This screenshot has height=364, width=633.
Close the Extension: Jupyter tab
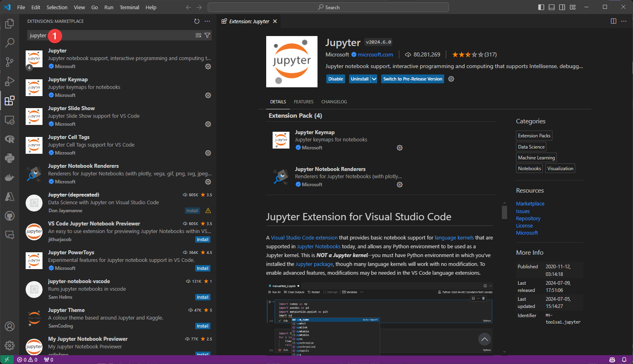pos(275,21)
